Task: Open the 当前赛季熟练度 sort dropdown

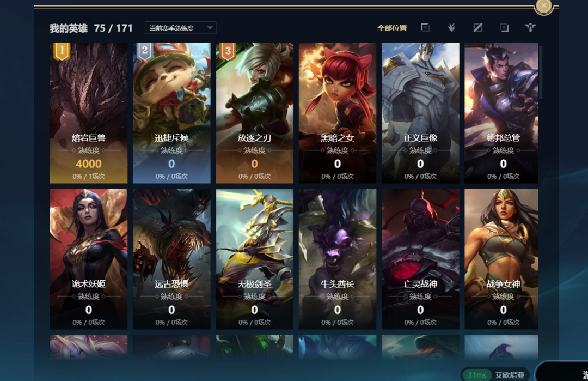Action: pyautogui.click(x=180, y=28)
